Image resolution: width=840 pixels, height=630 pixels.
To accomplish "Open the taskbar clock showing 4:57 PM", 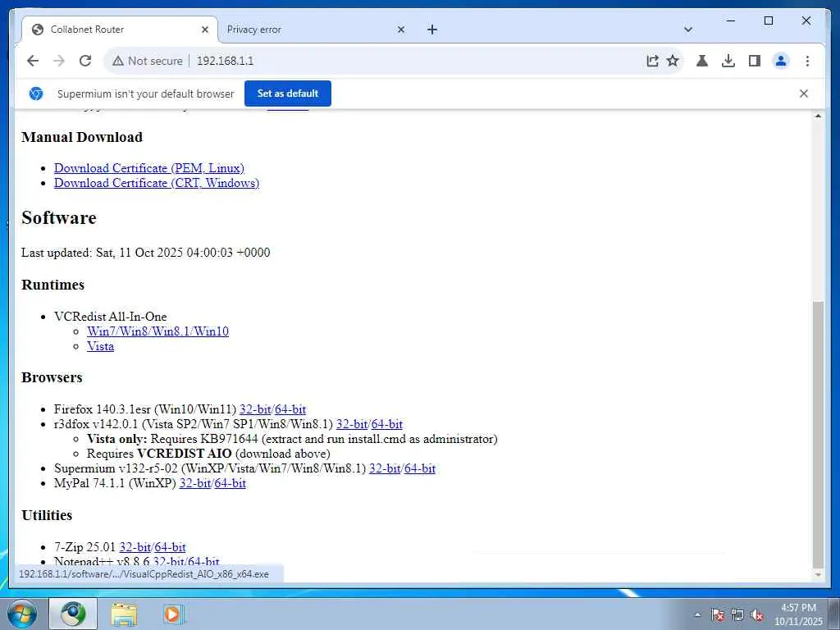I will click(x=798, y=614).
